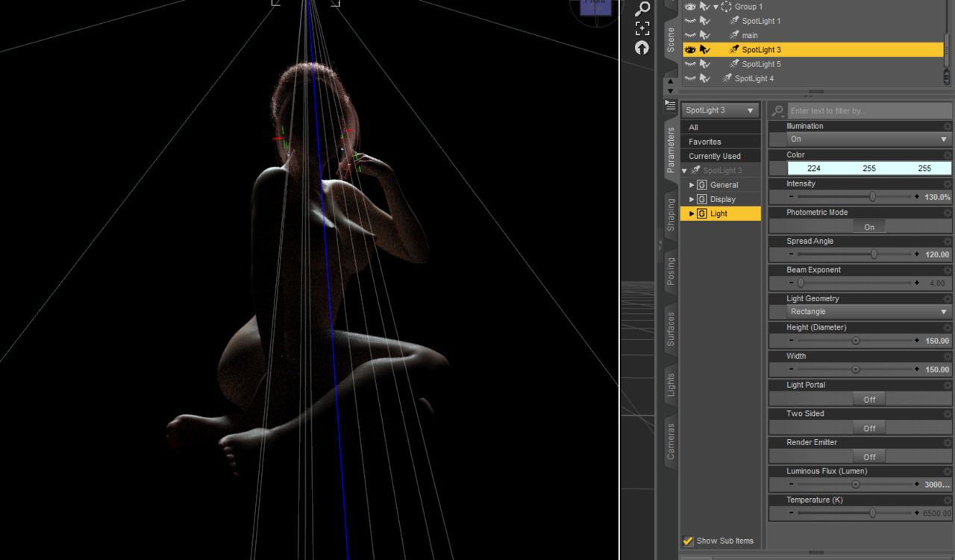Select the Currently Used filter
Image resolution: width=955 pixels, height=560 pixels.
(x=720, y=156)
